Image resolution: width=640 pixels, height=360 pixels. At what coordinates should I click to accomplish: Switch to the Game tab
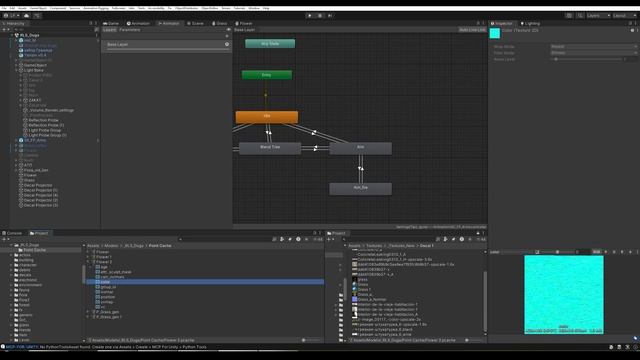(111, 23)
